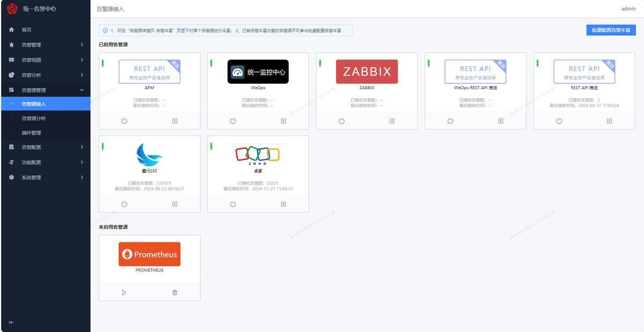Viewport: 644px width, 332px height.
Task: Expand the 告警视图 menu chevron
Action: (82, 60)
